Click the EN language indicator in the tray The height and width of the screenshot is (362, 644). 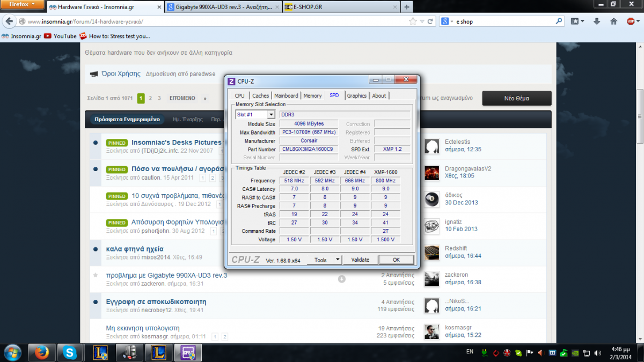pos(470,352)
